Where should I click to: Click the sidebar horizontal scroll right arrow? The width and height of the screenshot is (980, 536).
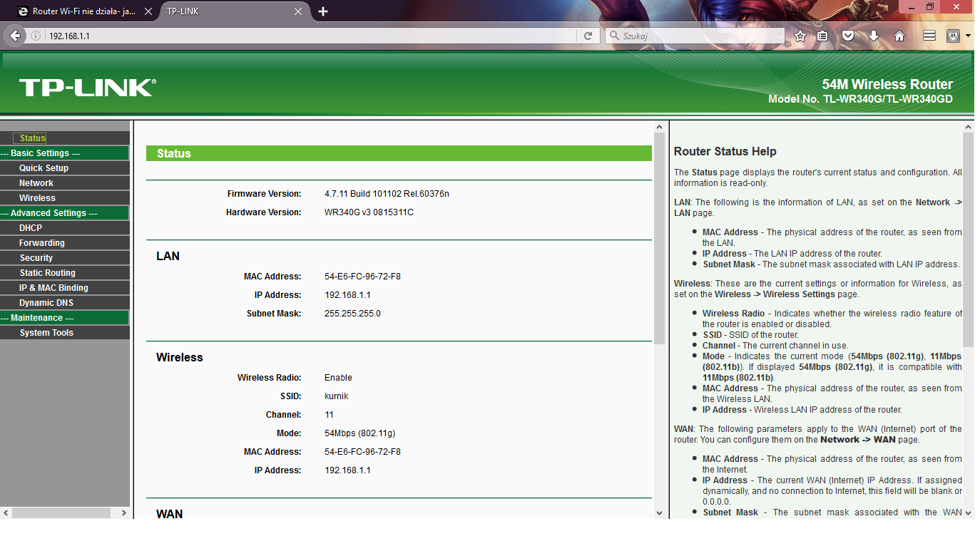pyautogui.click(x=123, y=512)
